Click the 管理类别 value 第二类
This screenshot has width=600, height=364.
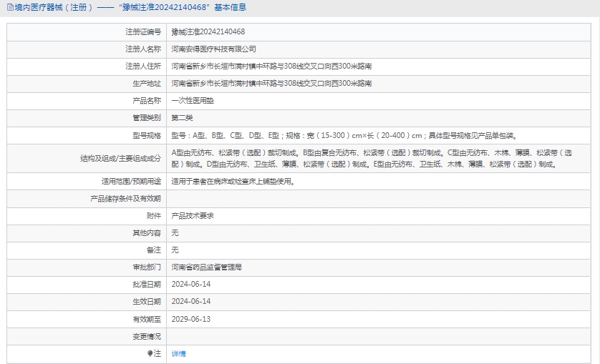pos(182,118)
